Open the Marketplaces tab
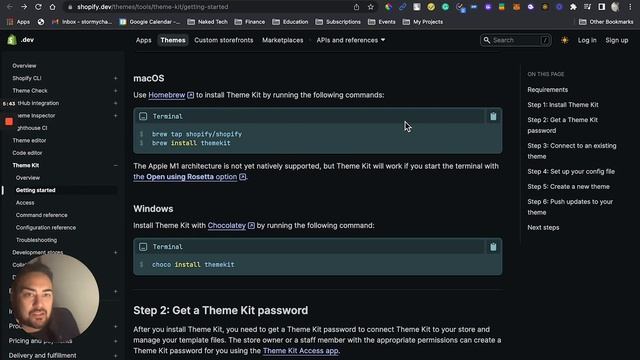This screenshot has width=640, height=360. (282, 40)
